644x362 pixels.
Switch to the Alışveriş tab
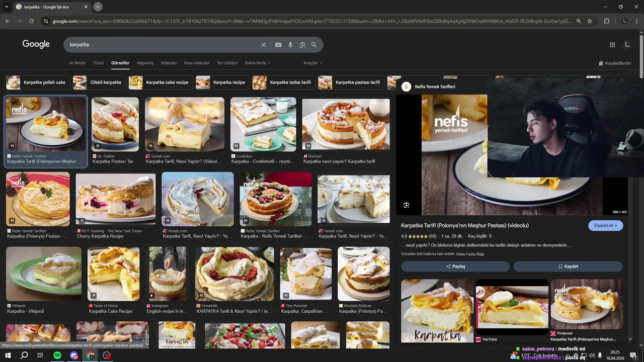[x=145, y=63]
